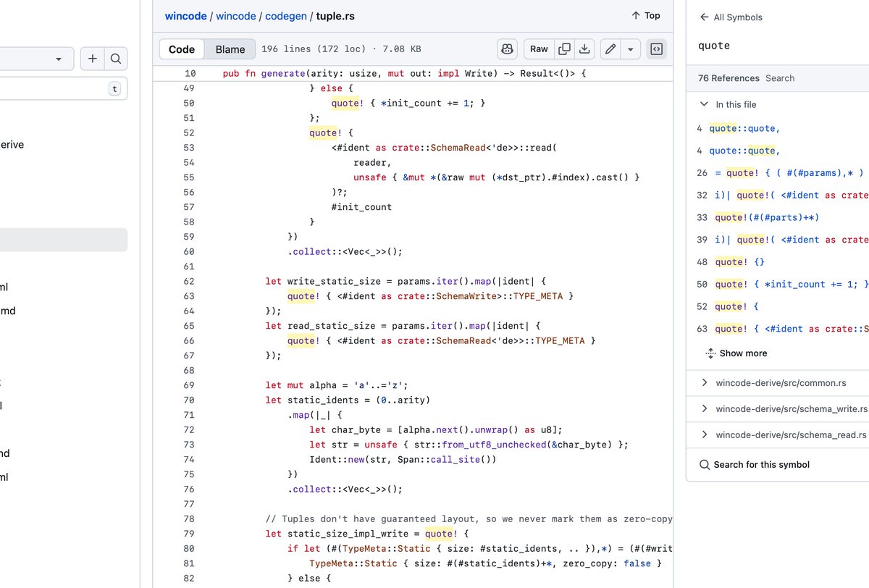
Task: Close the symbols pane via code icon
Action: coord(656,49)
